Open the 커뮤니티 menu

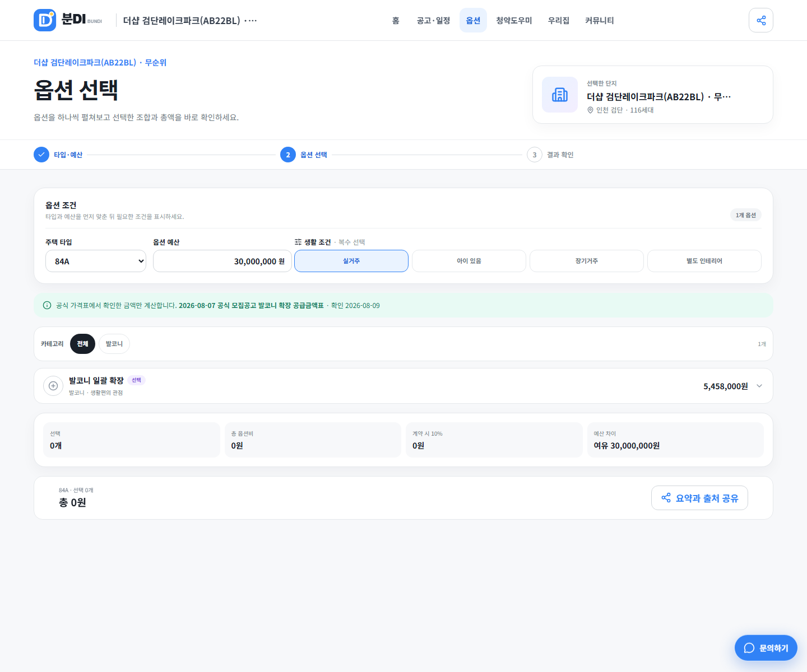pos(600,20)
